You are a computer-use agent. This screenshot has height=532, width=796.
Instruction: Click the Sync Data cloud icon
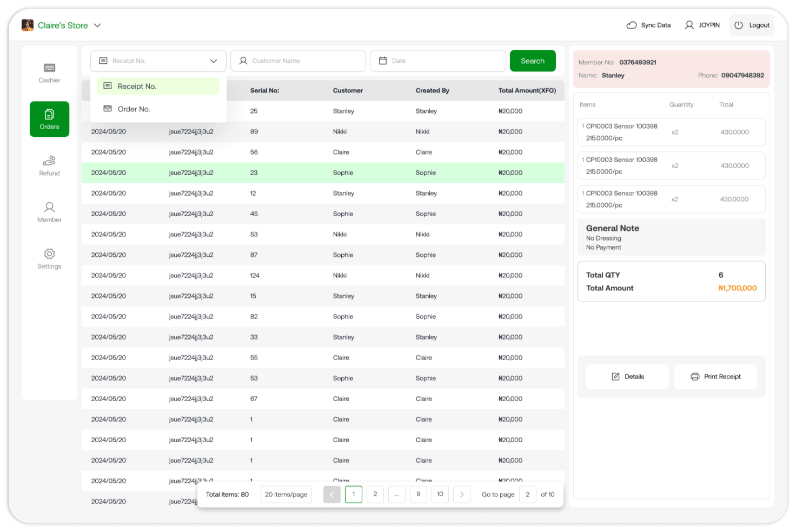click(x=631, y=25)
